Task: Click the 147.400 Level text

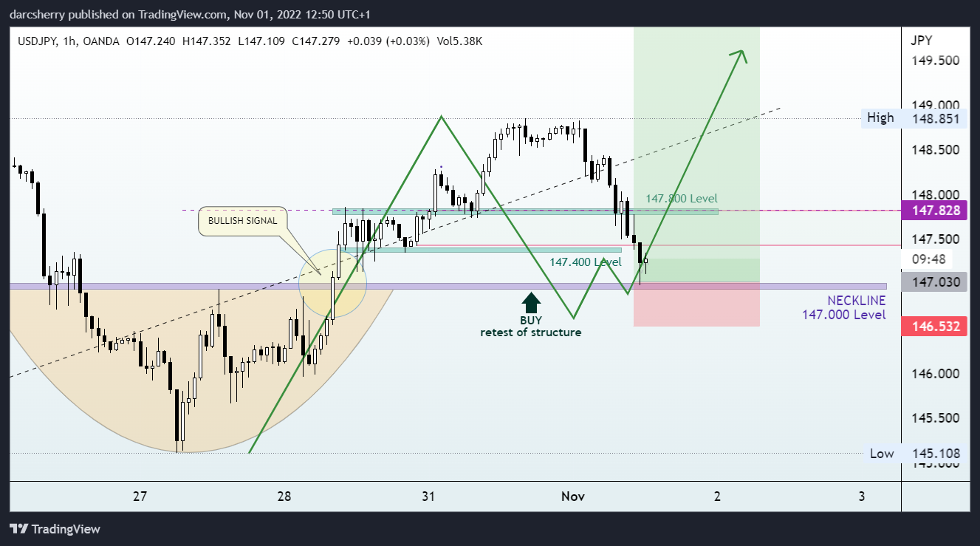Action: point(586,262)
